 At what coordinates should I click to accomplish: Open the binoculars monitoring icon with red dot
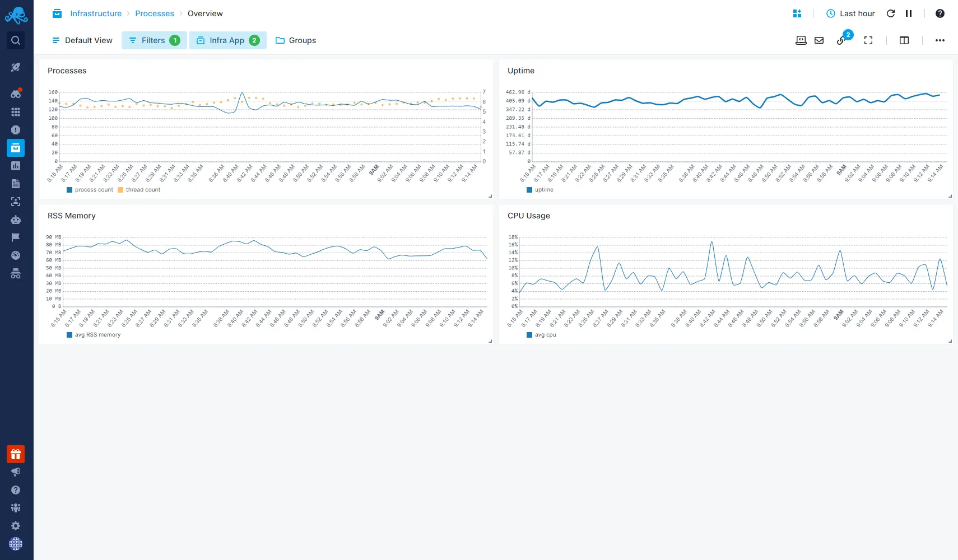point(16,94)
